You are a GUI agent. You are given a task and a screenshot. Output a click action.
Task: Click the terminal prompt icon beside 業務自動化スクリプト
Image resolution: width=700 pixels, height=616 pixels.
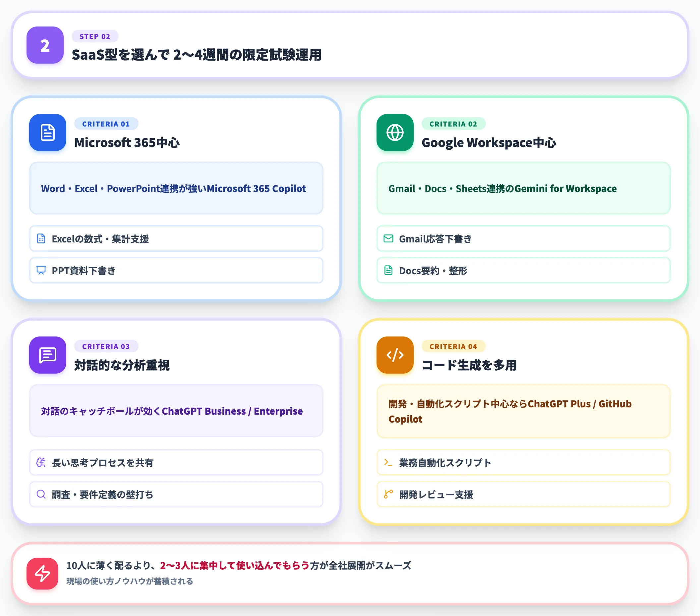(388, 462)
